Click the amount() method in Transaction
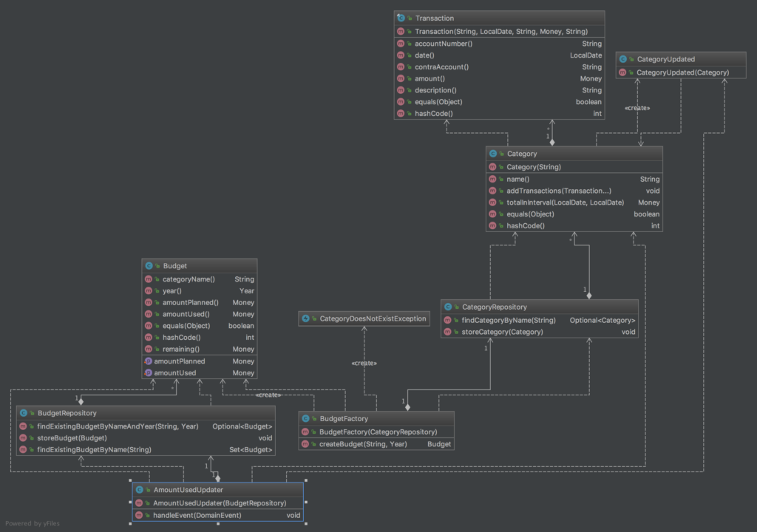The height and width of the screenshot is (532, 757). pyautogui.click(x=499, y=78)
